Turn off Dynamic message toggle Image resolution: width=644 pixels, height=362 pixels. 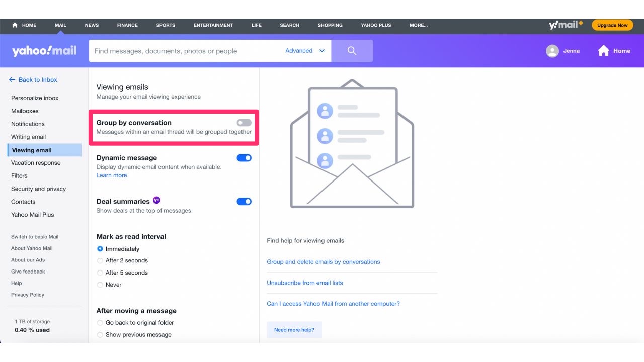click(x=244, y=158)
